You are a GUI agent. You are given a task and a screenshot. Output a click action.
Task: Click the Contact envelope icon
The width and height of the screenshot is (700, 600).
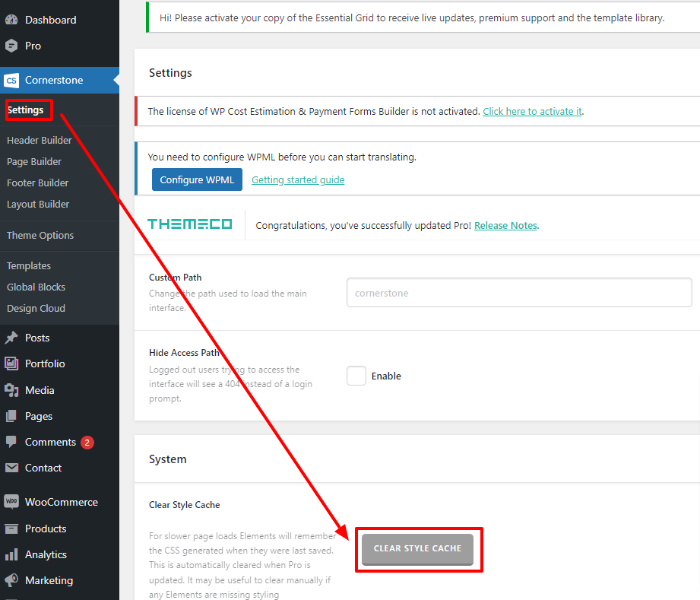pos(11,468)
